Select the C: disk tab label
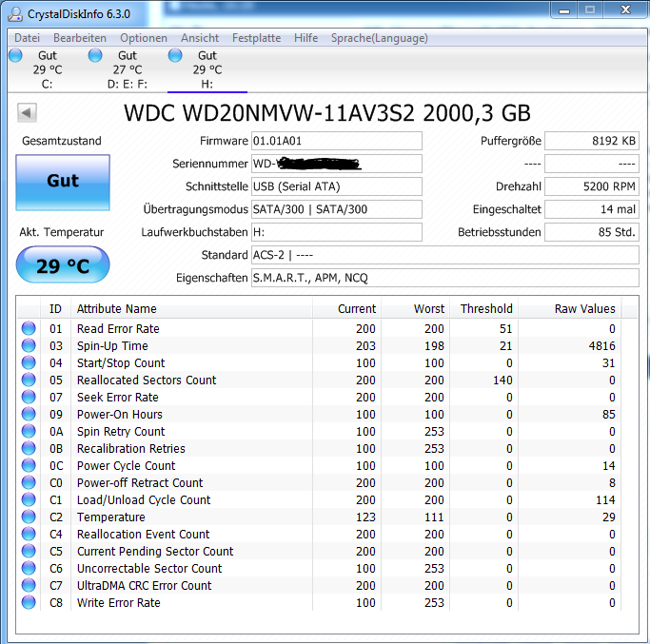 47,85
